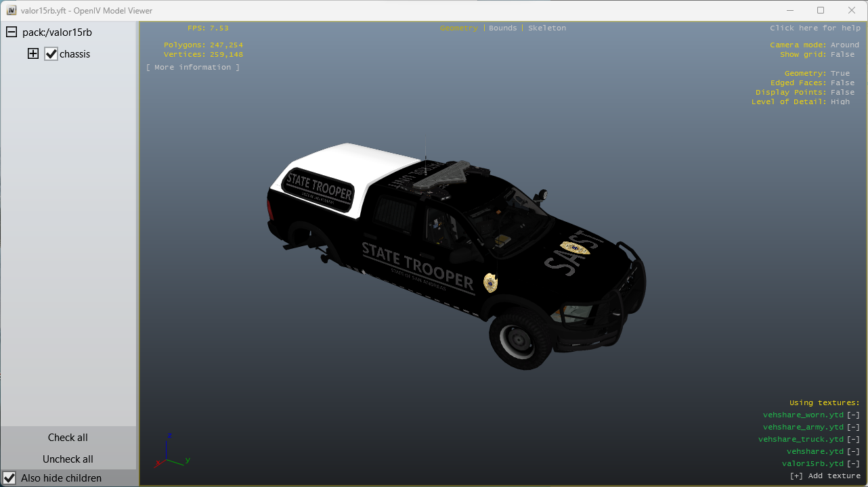Toggle the Show grid setting

[x=842, y=55]
